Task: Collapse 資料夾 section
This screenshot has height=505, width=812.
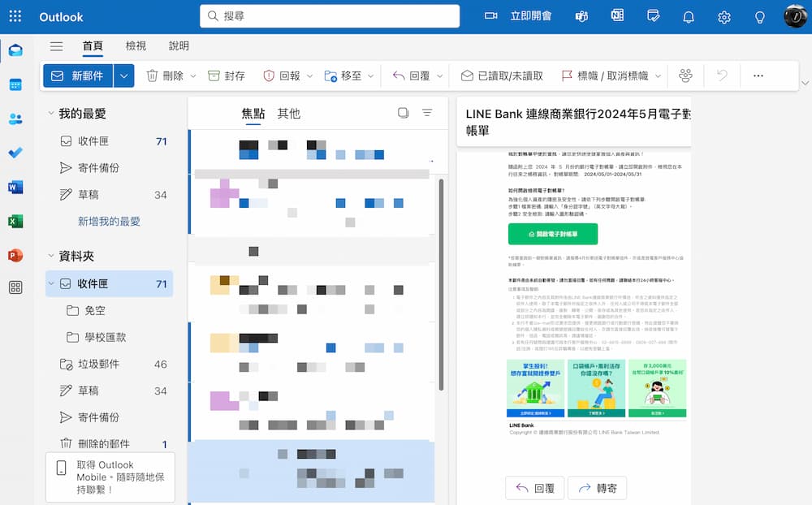Action: click(x=50, y=256)
